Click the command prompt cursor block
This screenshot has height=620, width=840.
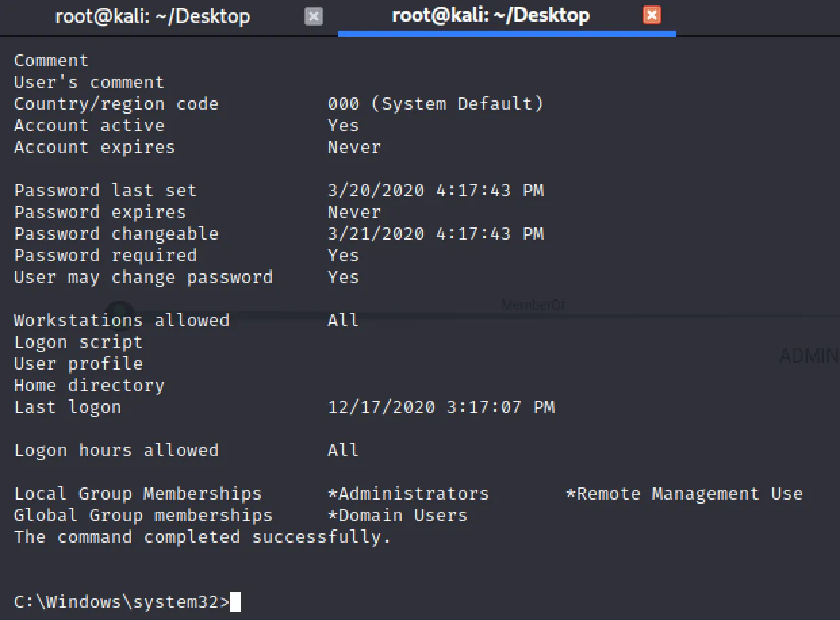click(235, 602)
